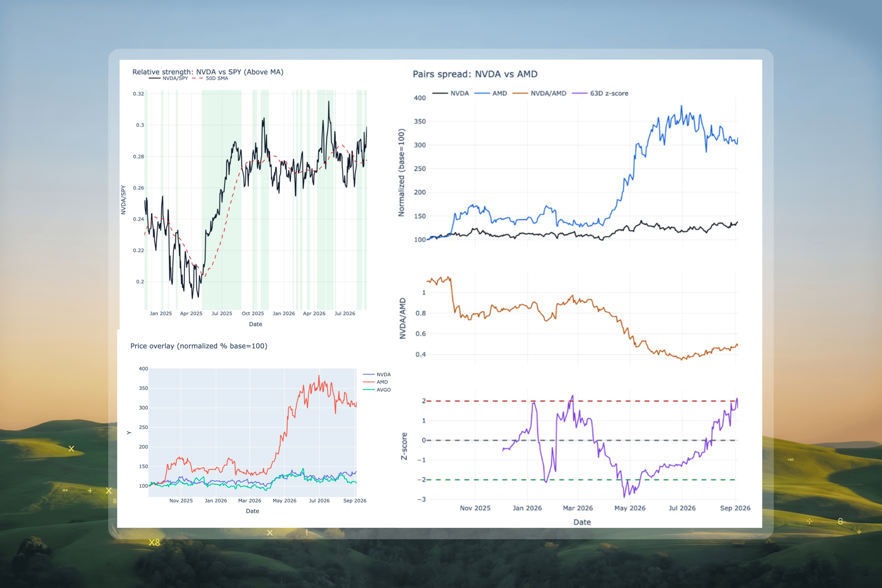Click 'May 2026' tick under Z-score chart
Viewport: 882px width, 588px height.
(x=630, y=508)
